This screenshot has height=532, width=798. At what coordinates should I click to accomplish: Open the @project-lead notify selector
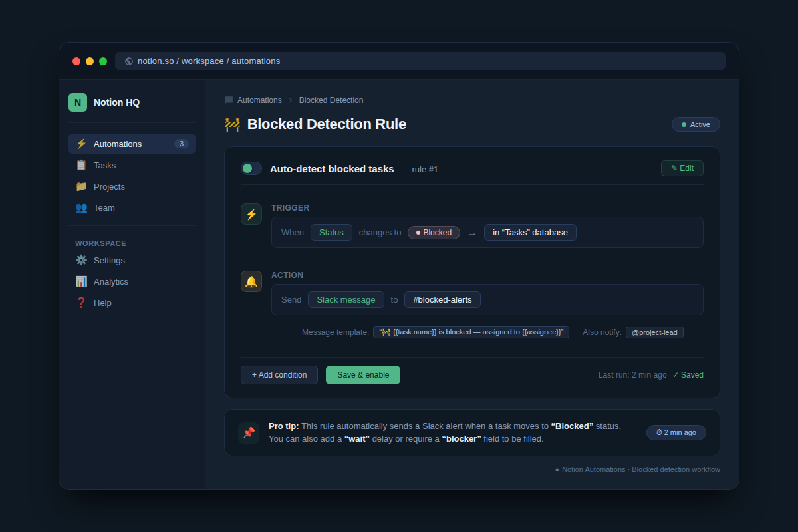tap(654, 332)
